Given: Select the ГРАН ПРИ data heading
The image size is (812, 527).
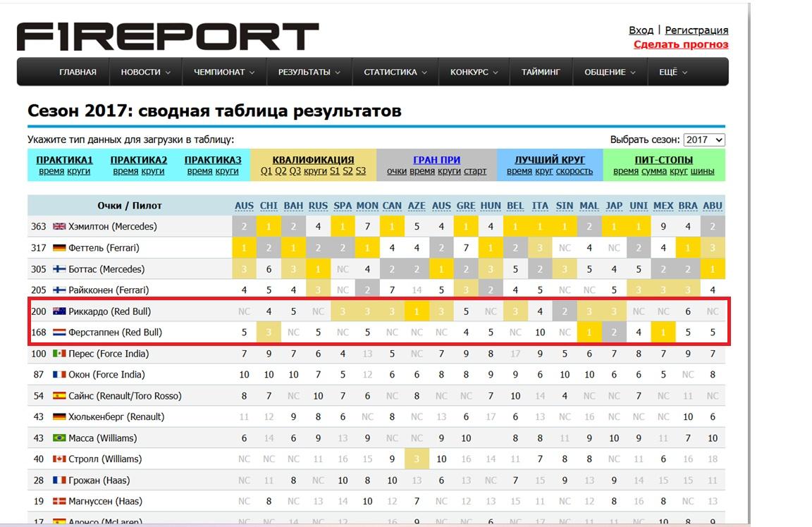Looking at the screenshot, I should point(436,160).
